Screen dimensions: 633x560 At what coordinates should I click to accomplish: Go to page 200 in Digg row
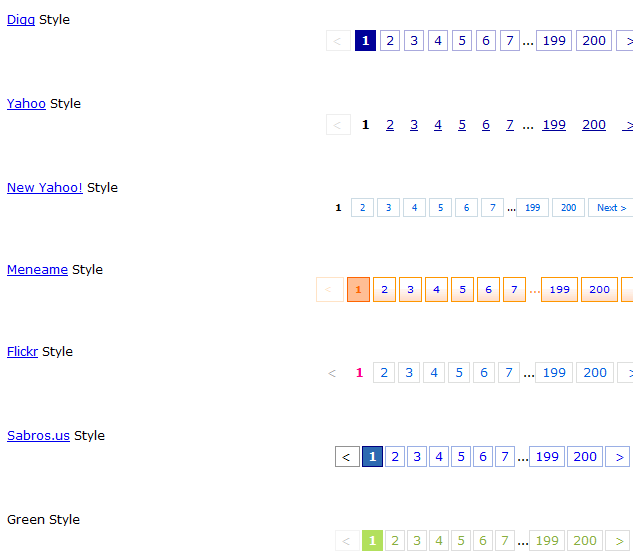[x=594, y=40]
